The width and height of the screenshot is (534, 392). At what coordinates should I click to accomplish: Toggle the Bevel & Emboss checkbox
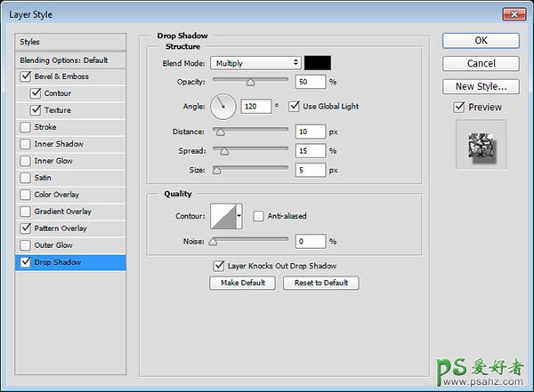point(25,77)
